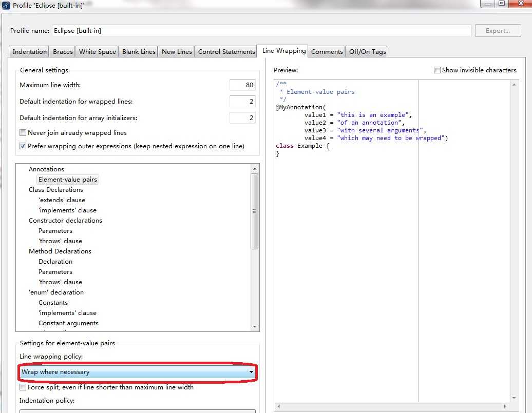Open the New Lines tab
This screenshot has height=413, width=532.
point(177,51)
